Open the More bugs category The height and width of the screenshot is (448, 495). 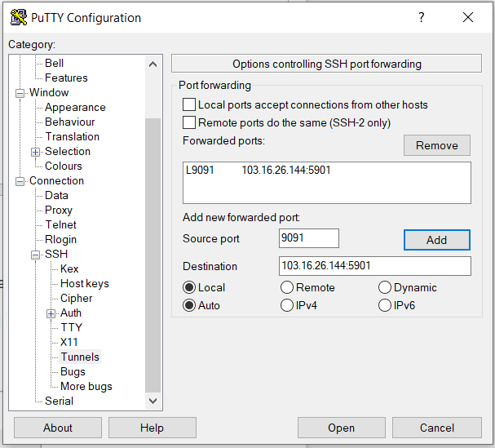click(86, 387)
